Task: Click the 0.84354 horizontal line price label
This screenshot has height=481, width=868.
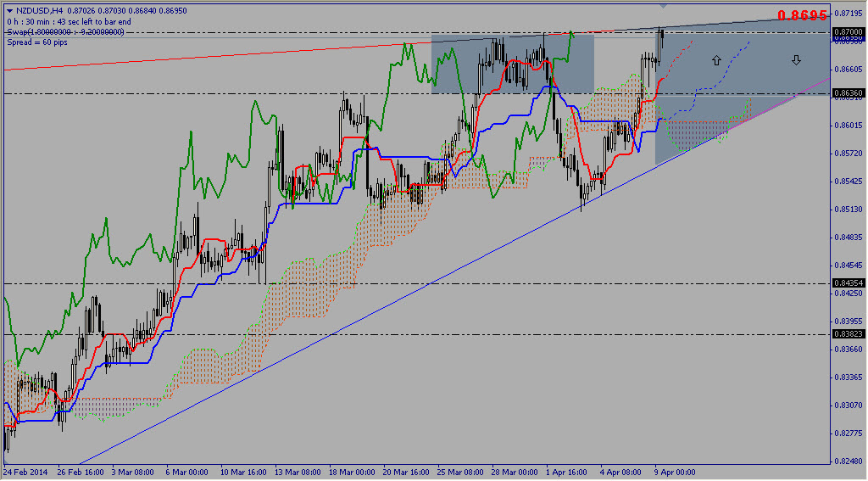Action: (x=848, y=283)
